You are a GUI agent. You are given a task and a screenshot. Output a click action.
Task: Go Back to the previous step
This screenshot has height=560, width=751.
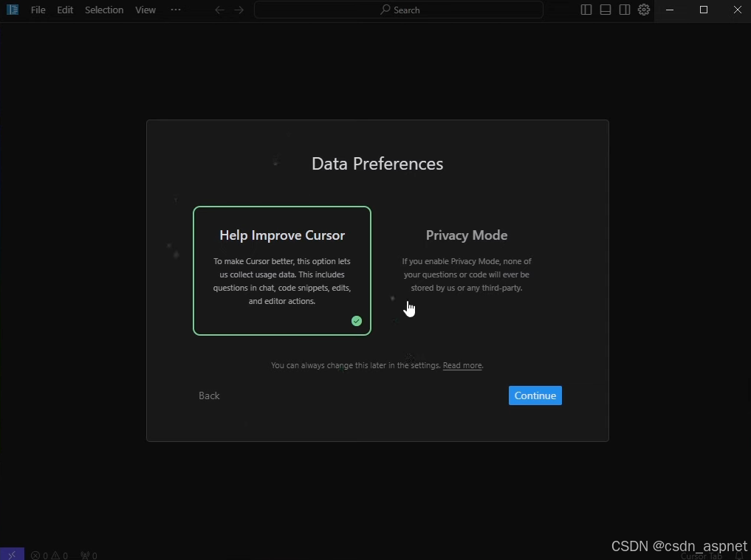(209, 395)
